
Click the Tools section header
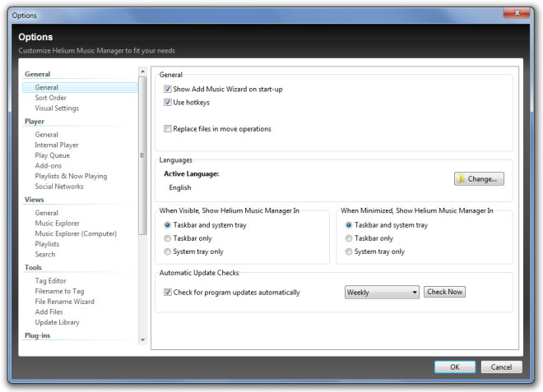tap(33, 267)
